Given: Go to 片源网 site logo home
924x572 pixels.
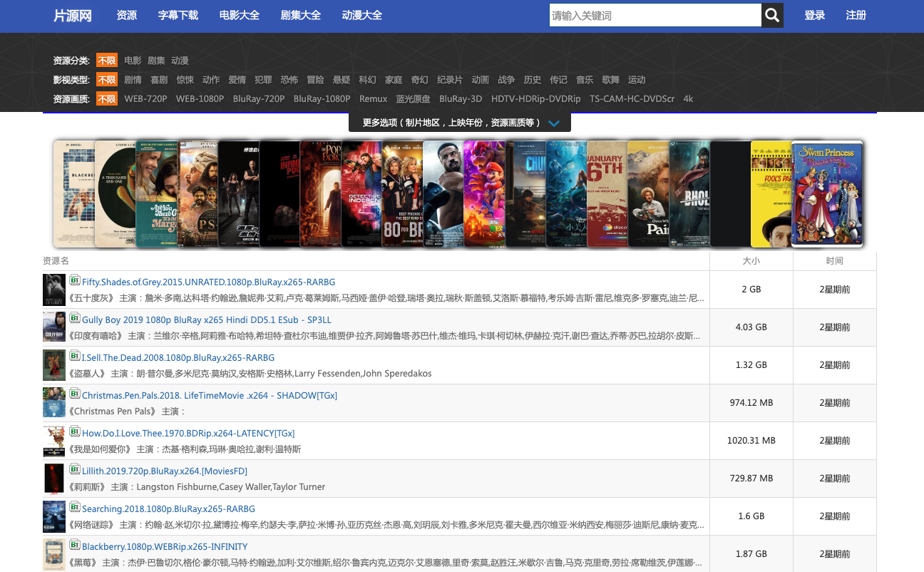Looking at the screenshot, I should coord(73,16).
